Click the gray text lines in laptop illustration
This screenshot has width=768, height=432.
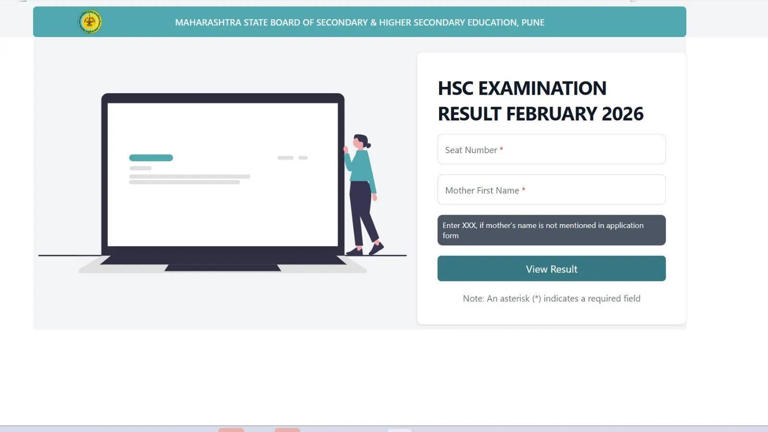pyautogui.click(x=189, y=179)
